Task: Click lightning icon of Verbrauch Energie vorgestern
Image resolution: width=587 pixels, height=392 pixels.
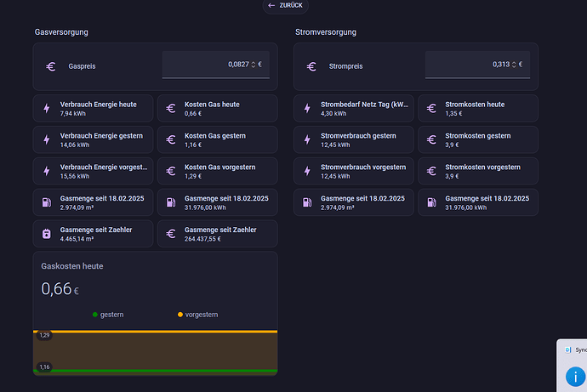Action: point(47,171)
